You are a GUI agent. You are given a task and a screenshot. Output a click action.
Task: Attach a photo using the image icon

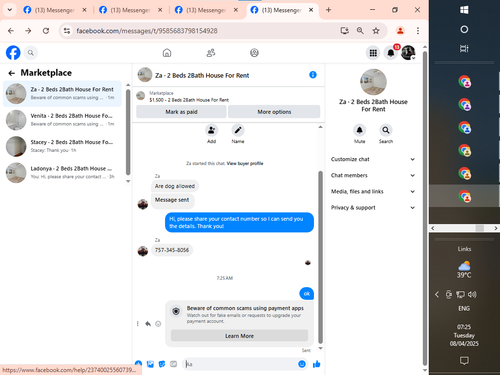pyautogui.click(x=150, y=364)
